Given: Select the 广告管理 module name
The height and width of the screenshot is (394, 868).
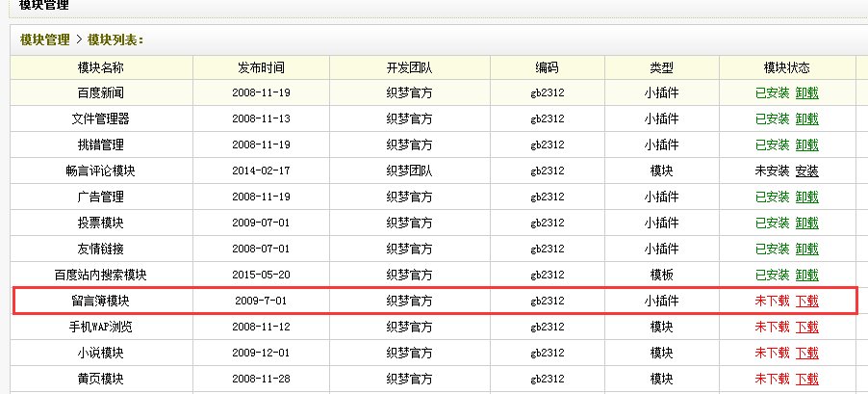Looking at the screenshot, I should coord(100,197).
